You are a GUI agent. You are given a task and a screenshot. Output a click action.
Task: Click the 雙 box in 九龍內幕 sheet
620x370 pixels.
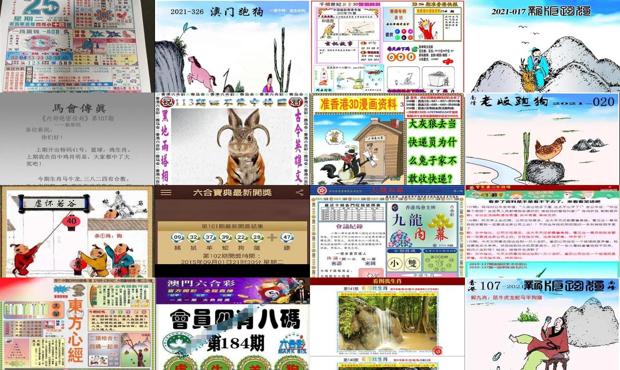[412, 264]
